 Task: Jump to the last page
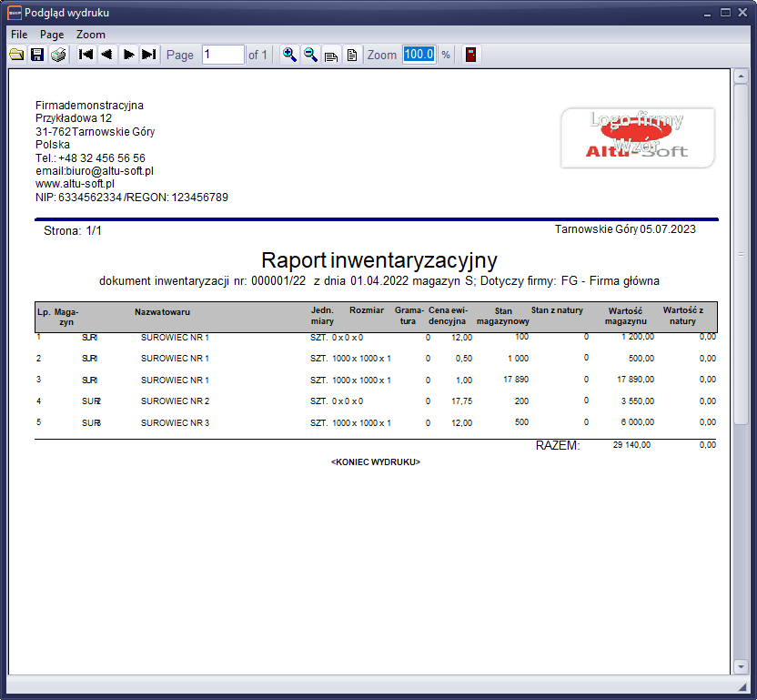point(149,55)
